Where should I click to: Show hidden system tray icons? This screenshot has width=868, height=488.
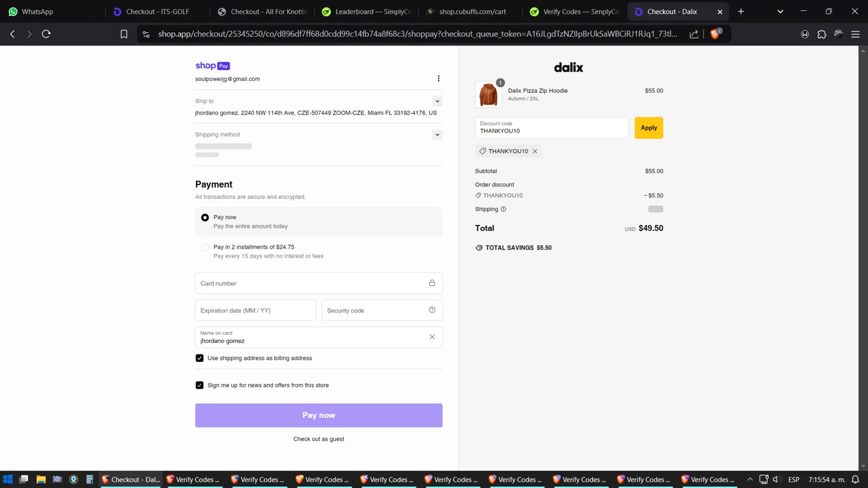(x=750, y=479)
